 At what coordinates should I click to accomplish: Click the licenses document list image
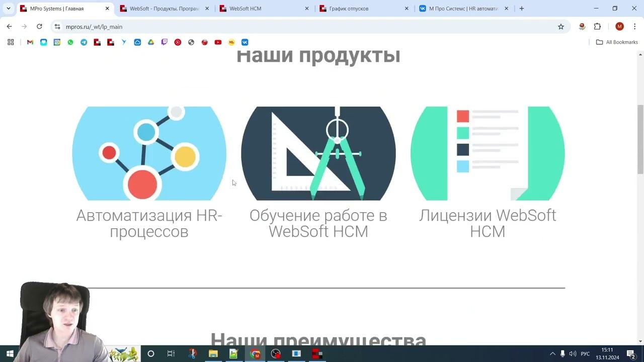pos(488,153)
